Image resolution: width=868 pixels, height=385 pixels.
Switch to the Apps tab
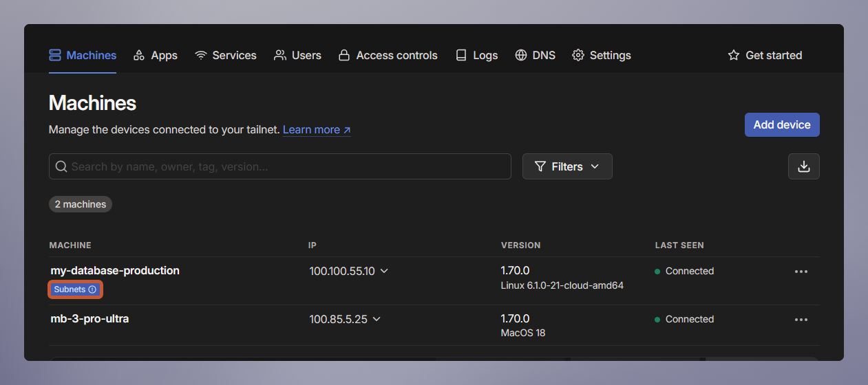pos(156,55)
